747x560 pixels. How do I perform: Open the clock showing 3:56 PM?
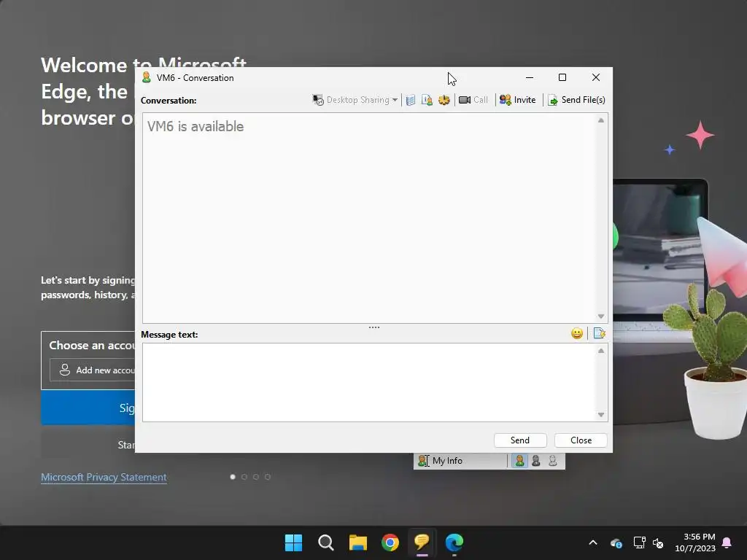(x=695, y=542)
